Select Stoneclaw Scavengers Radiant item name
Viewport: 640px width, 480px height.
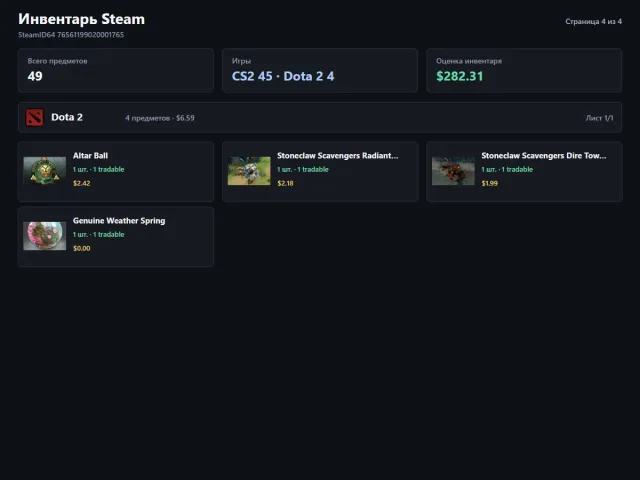click(x=338, y=156)
